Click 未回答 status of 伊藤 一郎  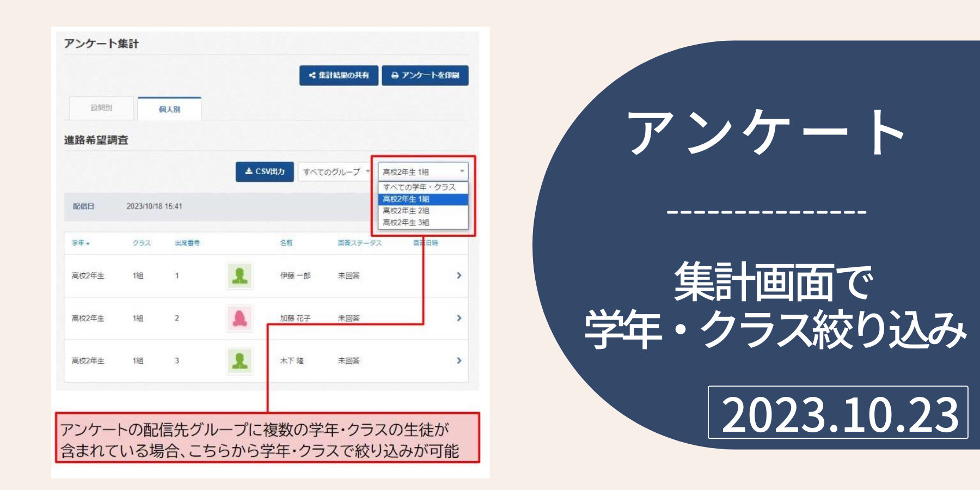[348, 275]
